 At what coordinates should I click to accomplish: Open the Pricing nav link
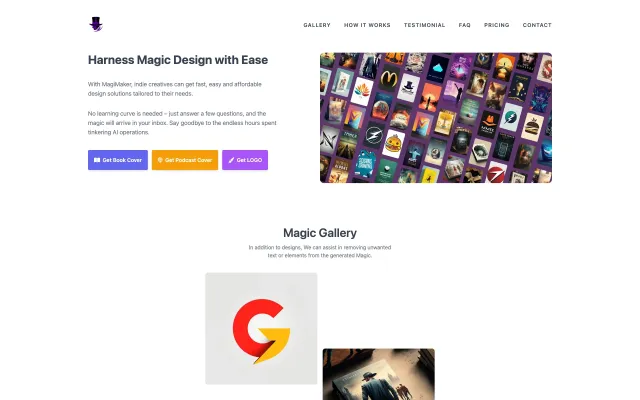(496, 25)
